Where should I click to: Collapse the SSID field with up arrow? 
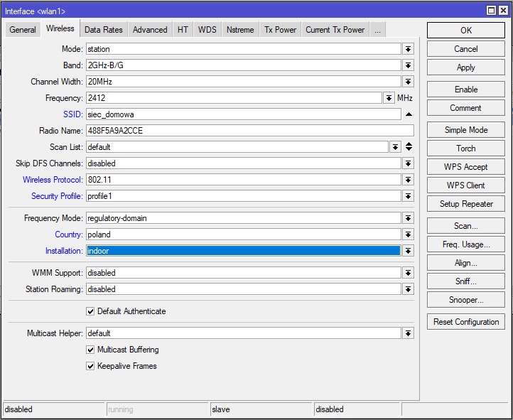[409, 114]
